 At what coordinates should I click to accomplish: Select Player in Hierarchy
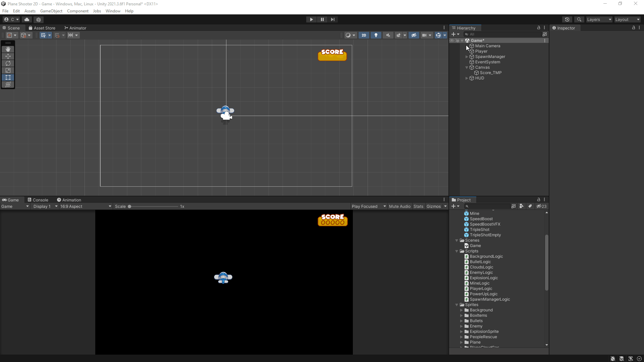pos(481,51)
